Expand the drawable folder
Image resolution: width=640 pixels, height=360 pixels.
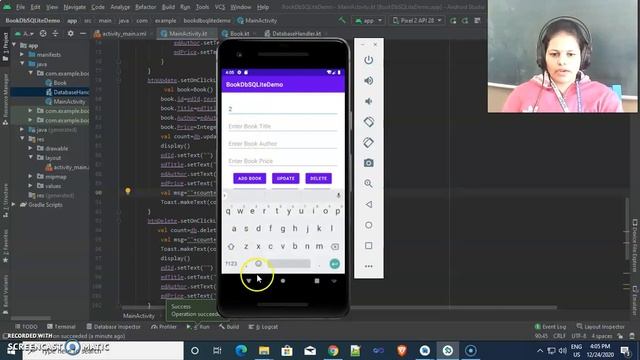pos(31,148)
